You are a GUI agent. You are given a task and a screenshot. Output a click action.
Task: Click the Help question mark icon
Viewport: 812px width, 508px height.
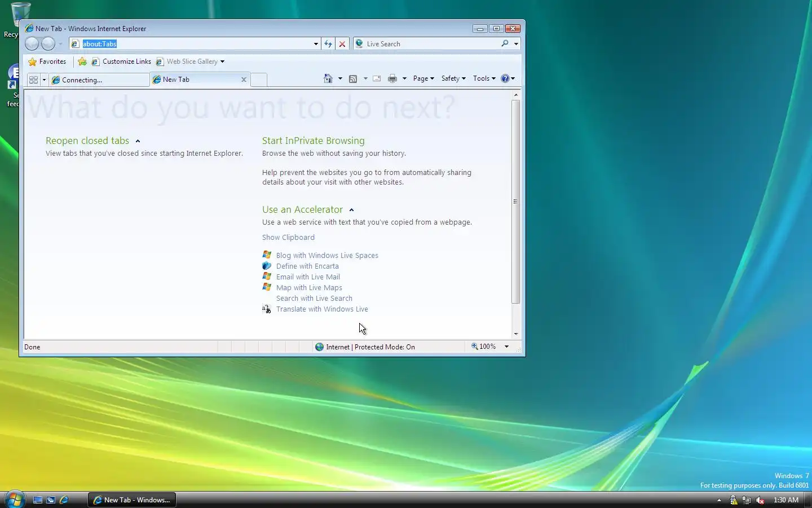coord(505,78)
